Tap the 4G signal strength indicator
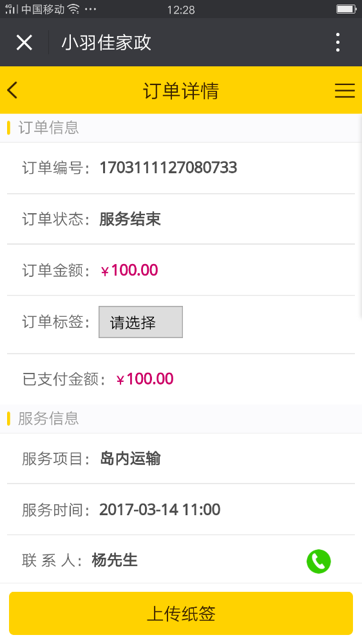362x644 pixels. [x=12, y=9]
